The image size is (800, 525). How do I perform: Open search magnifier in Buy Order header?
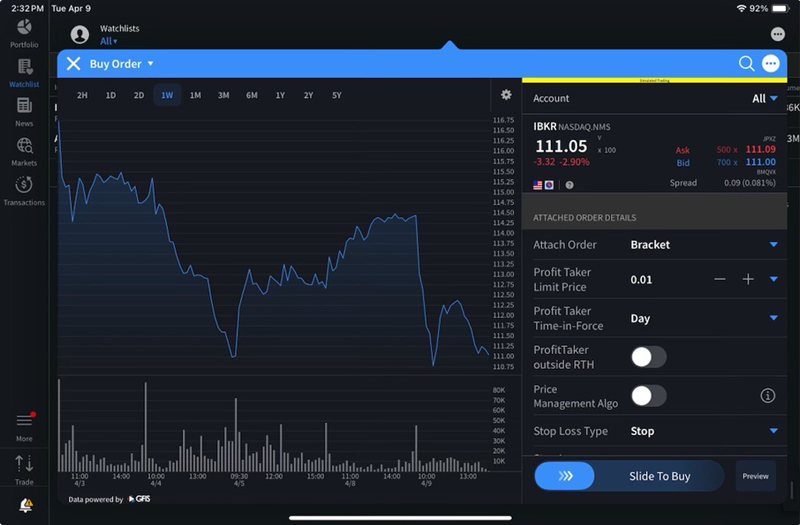tap(746, 63)
